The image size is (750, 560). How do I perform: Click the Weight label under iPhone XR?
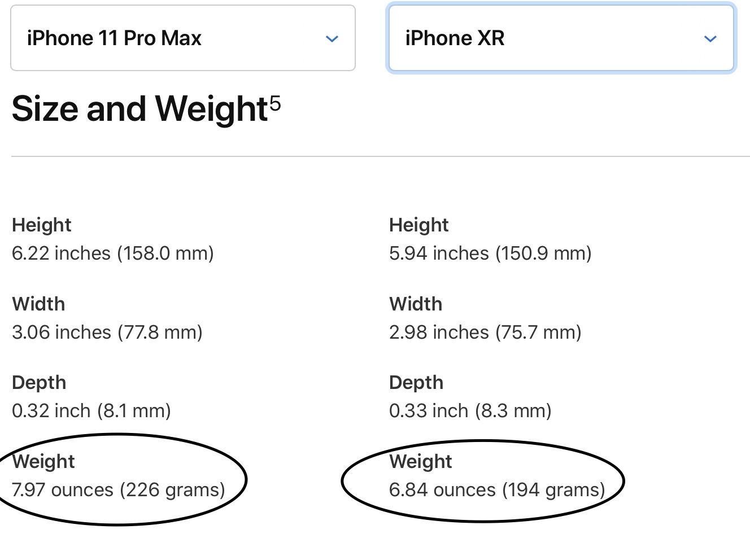point(421,461)
